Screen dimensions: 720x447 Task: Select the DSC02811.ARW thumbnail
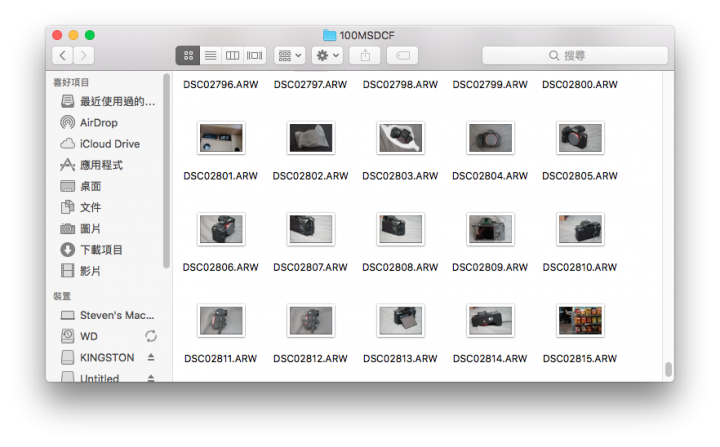221,321
